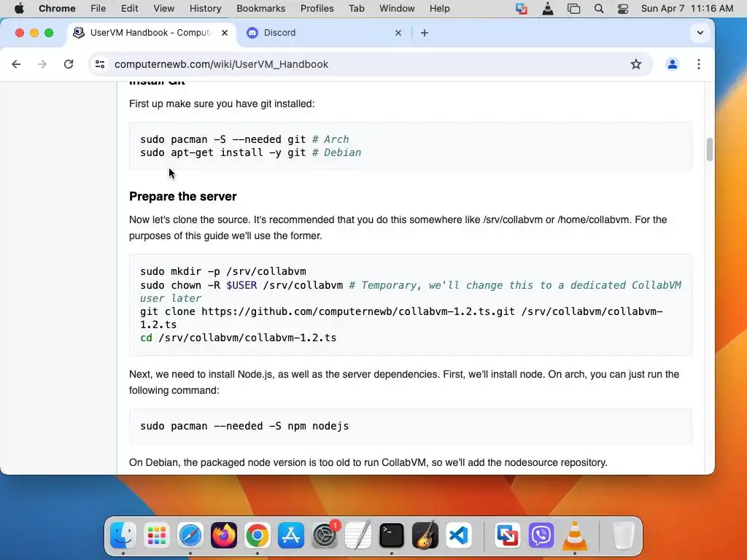Click 'First up make sure you have git' text

222,104
